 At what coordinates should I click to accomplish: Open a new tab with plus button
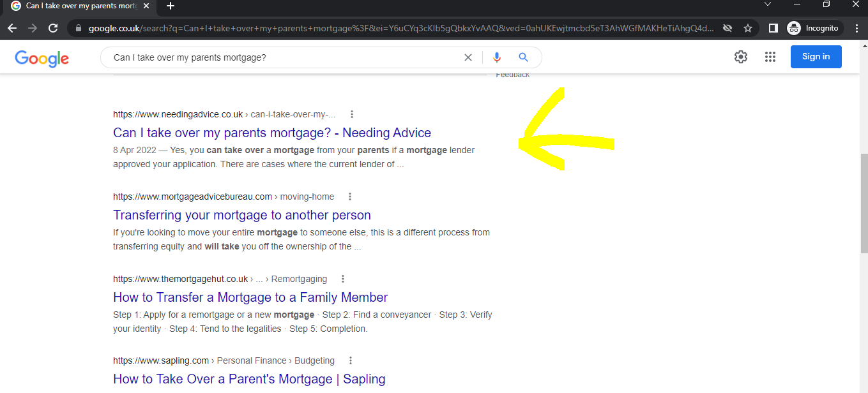click(171, 6)
